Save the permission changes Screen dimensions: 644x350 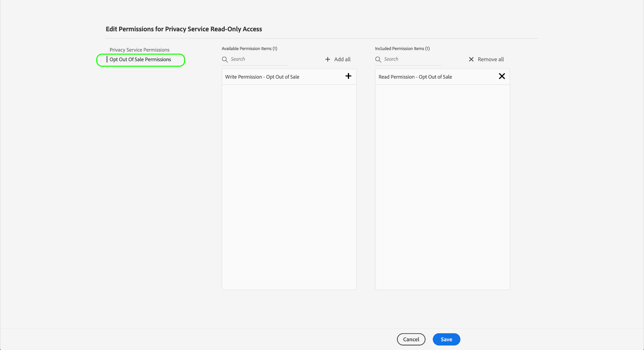pos(446,339)
